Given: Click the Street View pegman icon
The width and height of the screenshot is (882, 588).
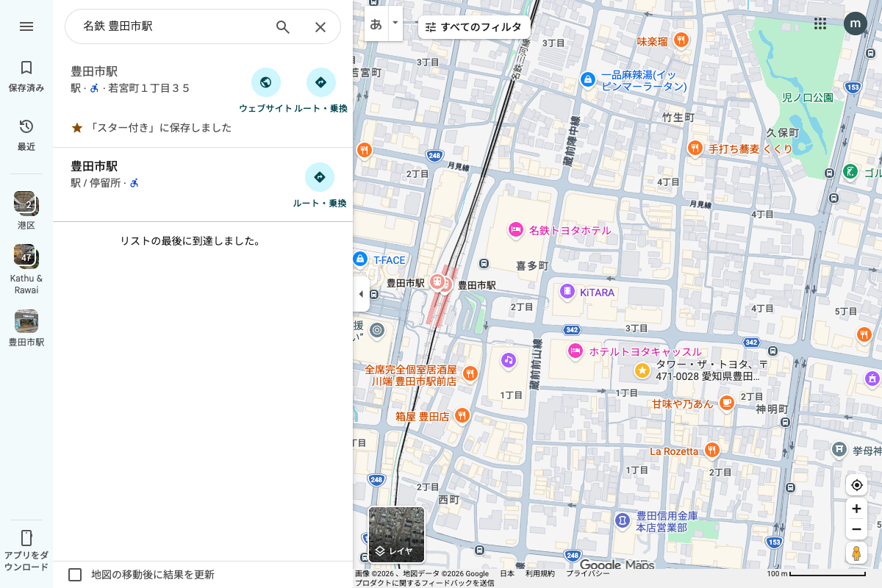Looking at the screenshot, I should click(856, 553).
